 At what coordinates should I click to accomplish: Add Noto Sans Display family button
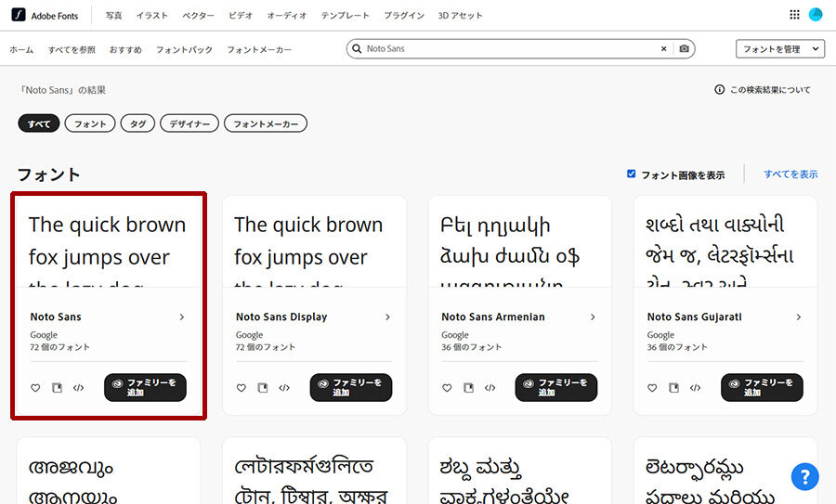point(351,387)
